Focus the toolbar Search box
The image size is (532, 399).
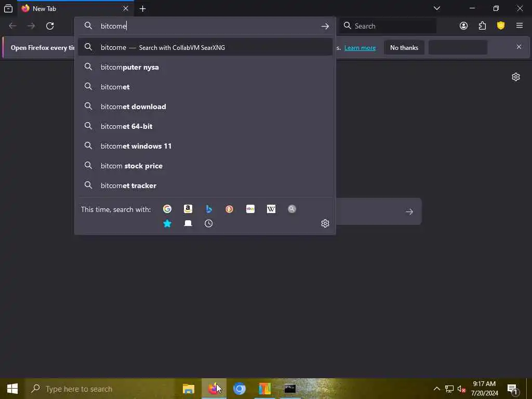point(388,26)
